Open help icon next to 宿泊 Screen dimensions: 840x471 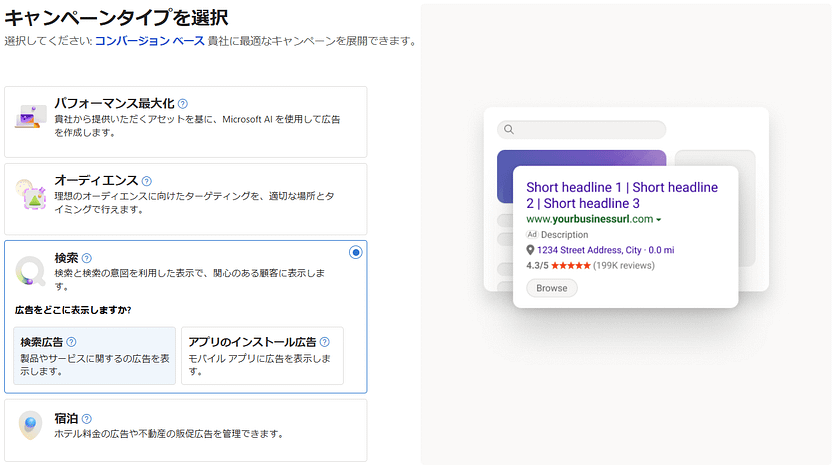click(87, 418)
